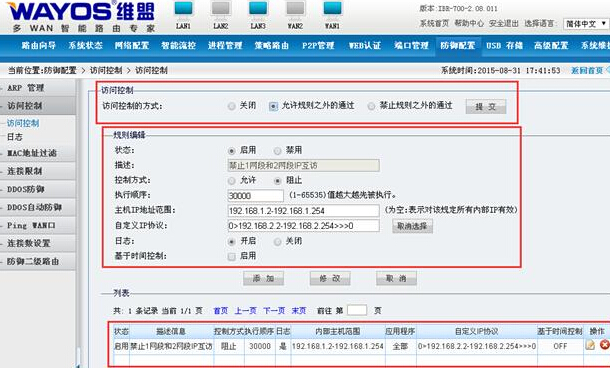Open 高级配置 menu
Image resolution: width=610 pixels, height=368 pixels.
(551, 46)
